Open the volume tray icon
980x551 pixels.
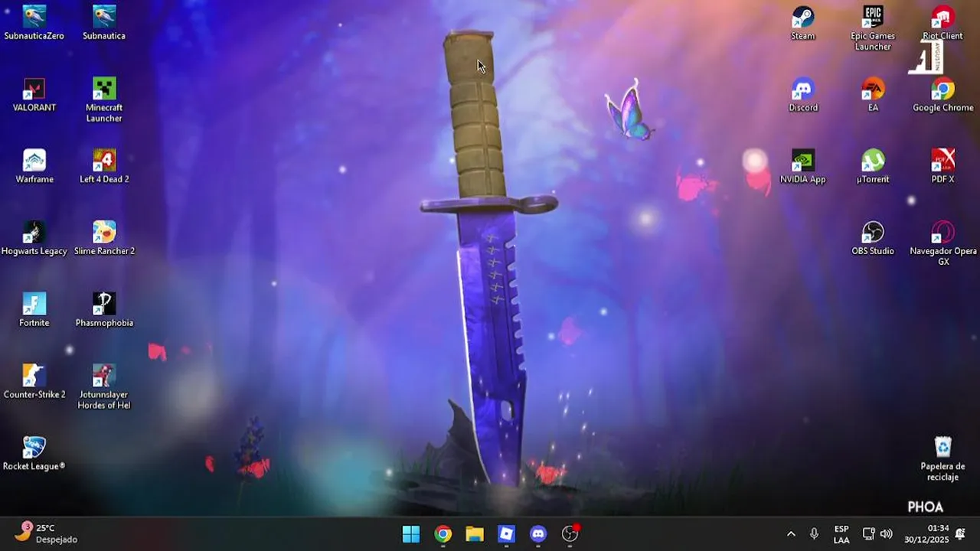tap(887, 533)
